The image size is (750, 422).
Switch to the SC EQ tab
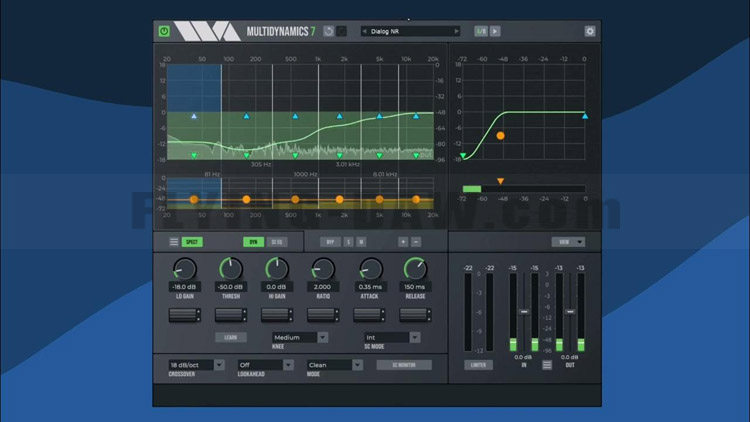[x=276, y=242]
